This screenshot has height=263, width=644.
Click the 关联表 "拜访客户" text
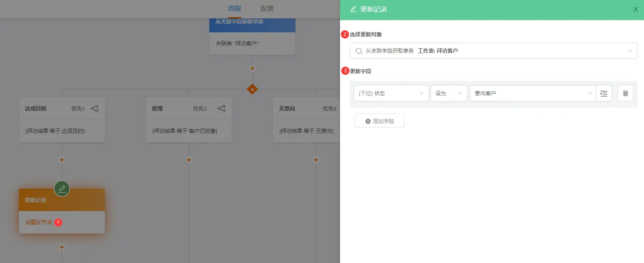(x=237, y=43)
